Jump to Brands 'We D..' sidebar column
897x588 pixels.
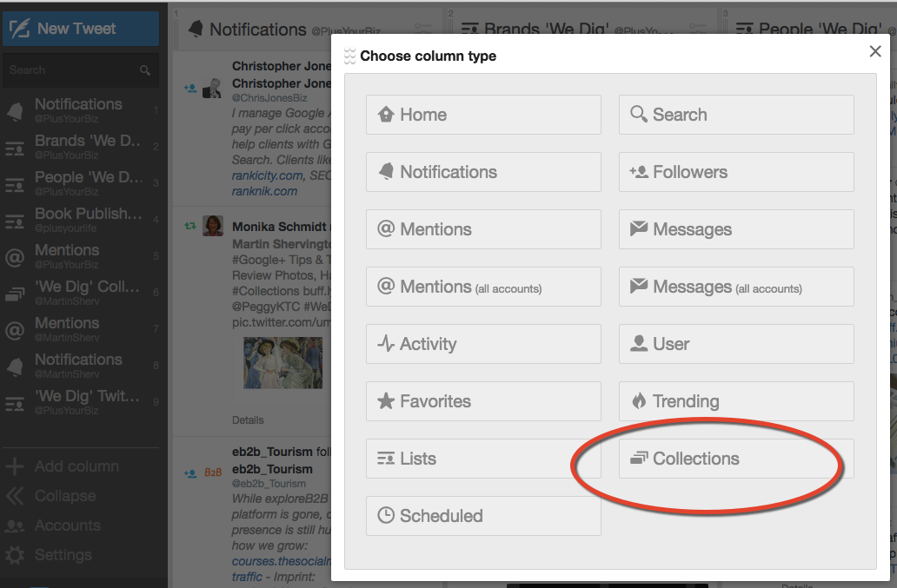pos(81,146)
